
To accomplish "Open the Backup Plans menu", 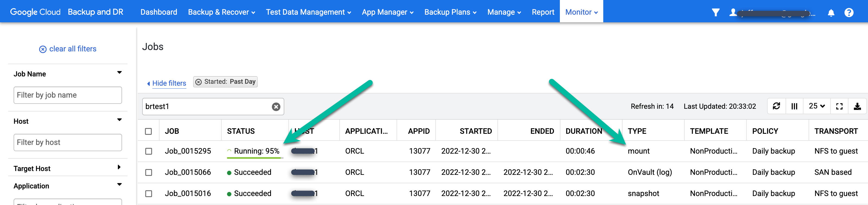I will point(450,12).
